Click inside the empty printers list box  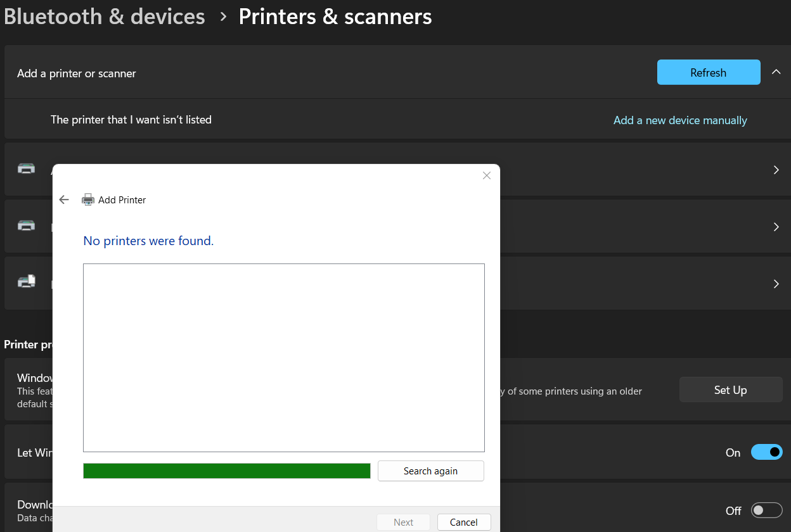coord(284,358)
